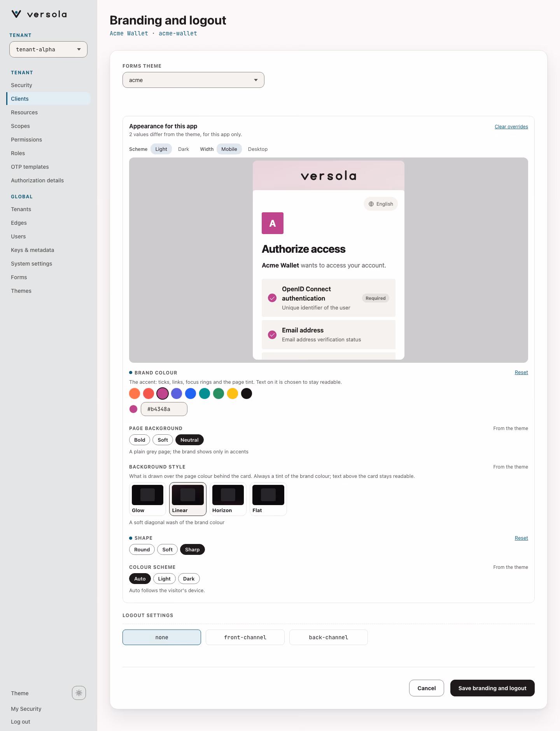Select the Horizon background style thumbnail
The width and height of the screenshot is (560, 731).
pos(228,499)
